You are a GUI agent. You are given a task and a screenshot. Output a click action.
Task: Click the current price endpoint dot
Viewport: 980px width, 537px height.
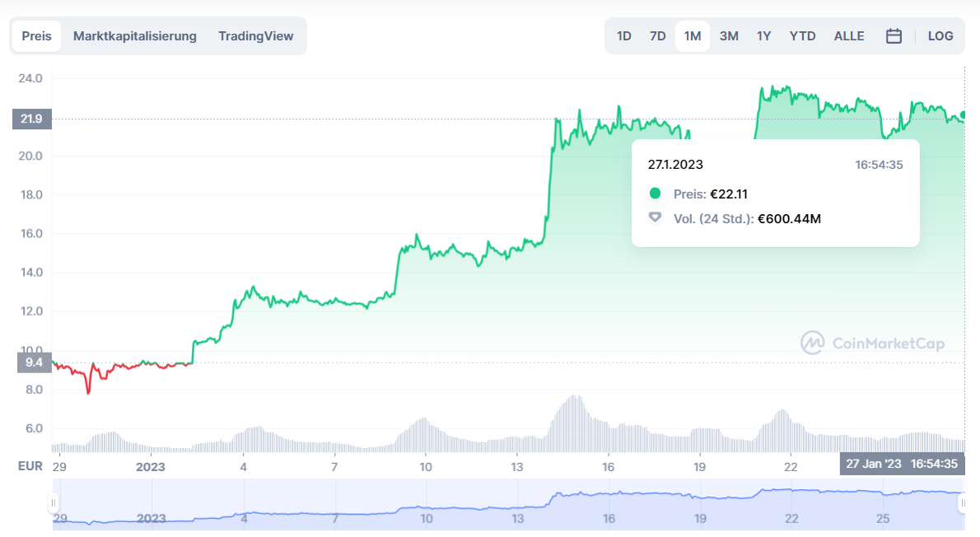[964, 115]
